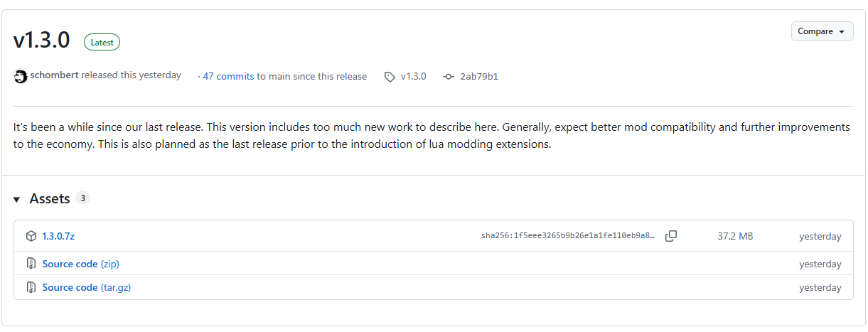Viewport: 868px width, 332px height.
Task: Click the tag icon beside v1.3.0
Action: tap(390, 77)
